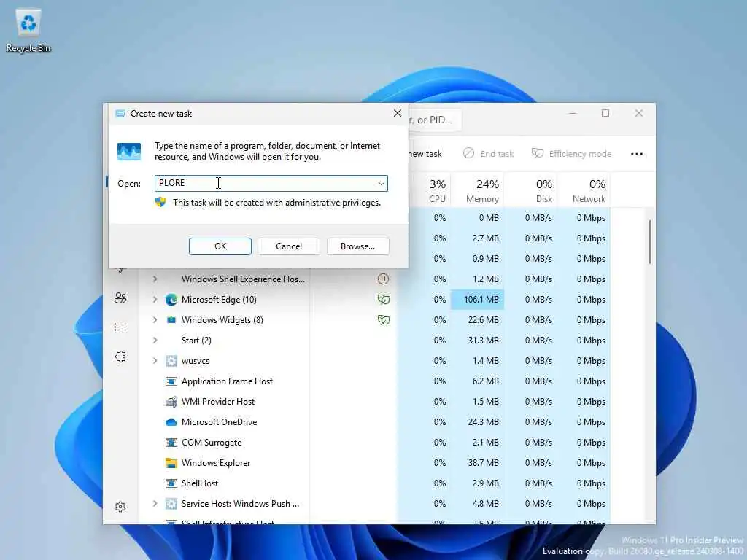Click the Application Frame Host icon
The height and width of the screenshot is (560, 747).
[x=171, y=381]
